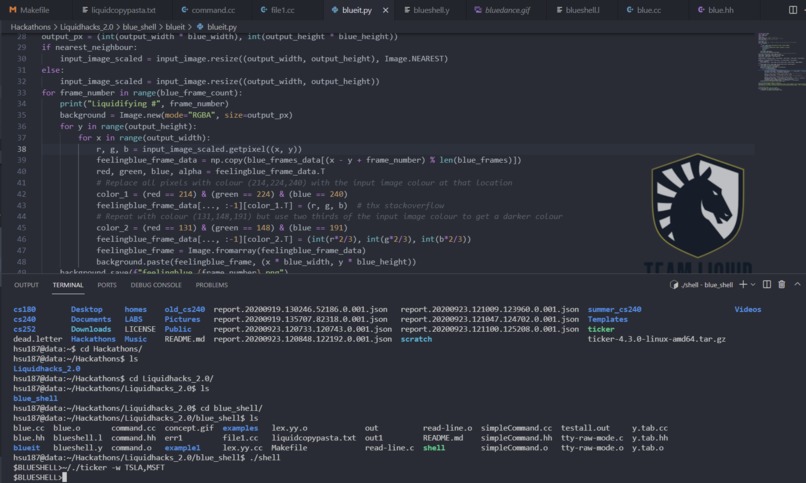Click the text file icon on liquidcopypasta.txt tab
The width and height of the screenshot is (806, 483).
pos(84,10)
